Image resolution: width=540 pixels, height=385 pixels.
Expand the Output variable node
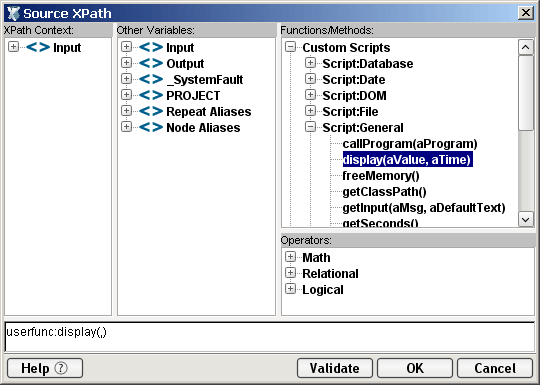click(x=126, y=63)
